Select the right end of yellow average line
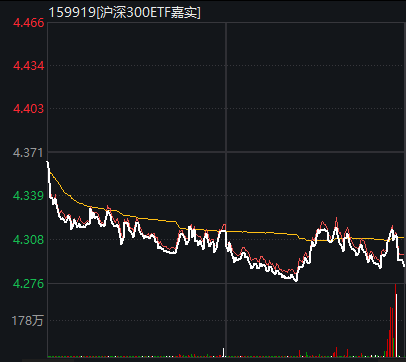This screenshot has height=362, width=406. (x=403, y=237)
